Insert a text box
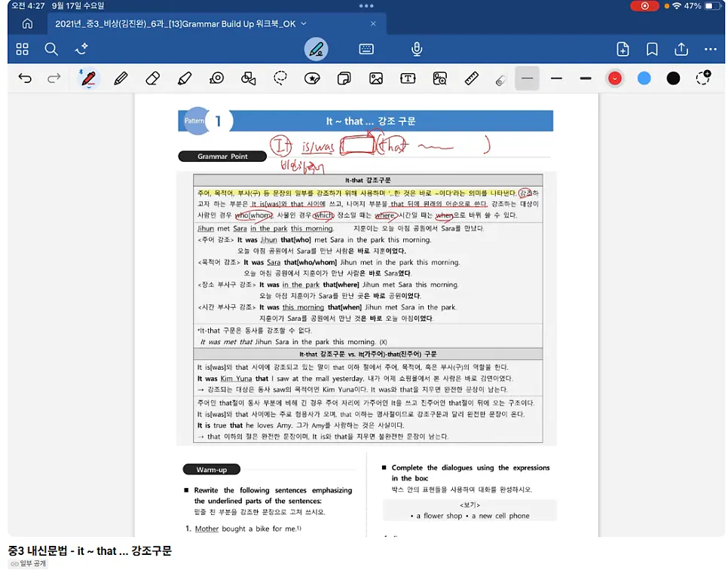This screenshot has width=728, height=570. click(408, 78)
